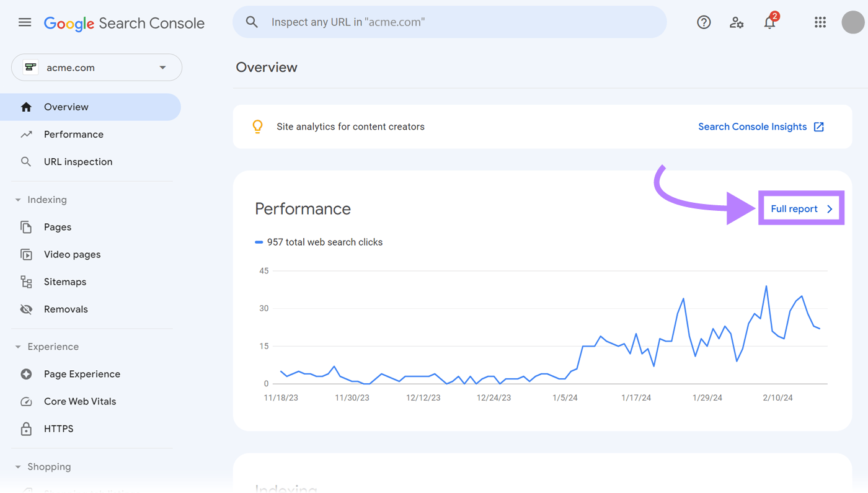This screenshot has width=868, height=493.
Task: Click the user management icon
Action: (x=737, y=22)
